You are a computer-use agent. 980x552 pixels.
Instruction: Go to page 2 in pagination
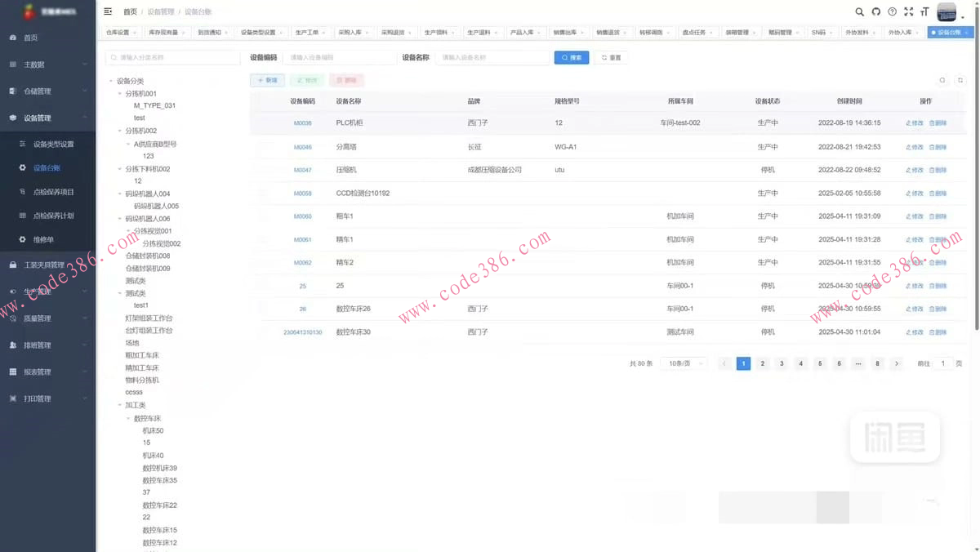762,363
